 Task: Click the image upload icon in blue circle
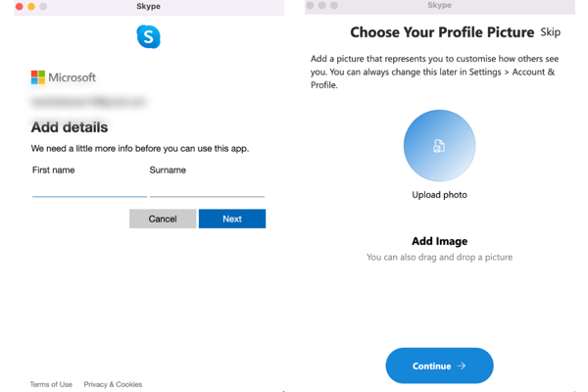coord(439,146)
